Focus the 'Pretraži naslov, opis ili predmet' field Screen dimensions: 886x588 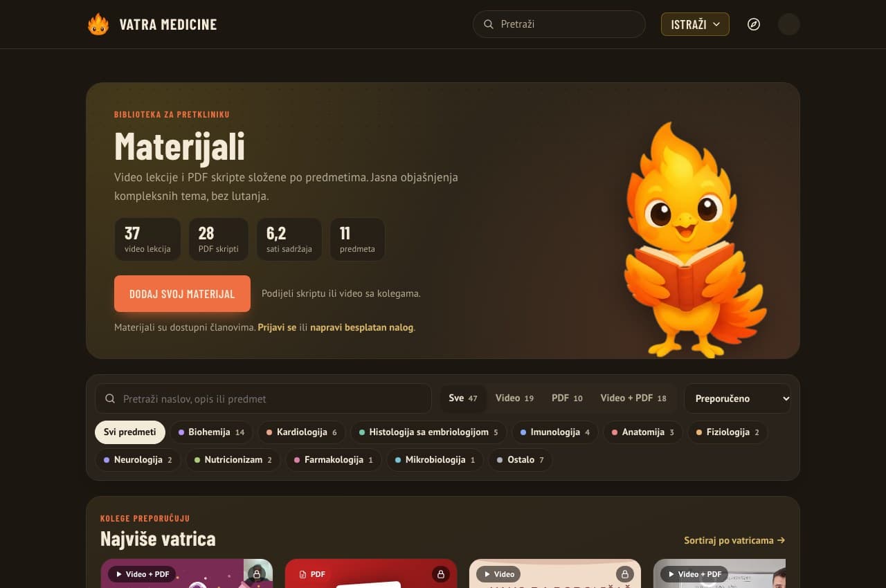coord(263,398)
